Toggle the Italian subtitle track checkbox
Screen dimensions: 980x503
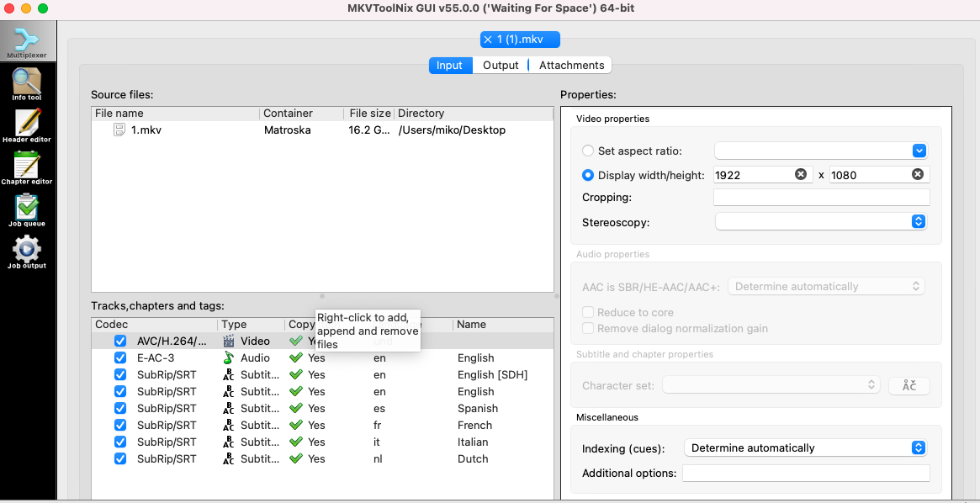120,442
